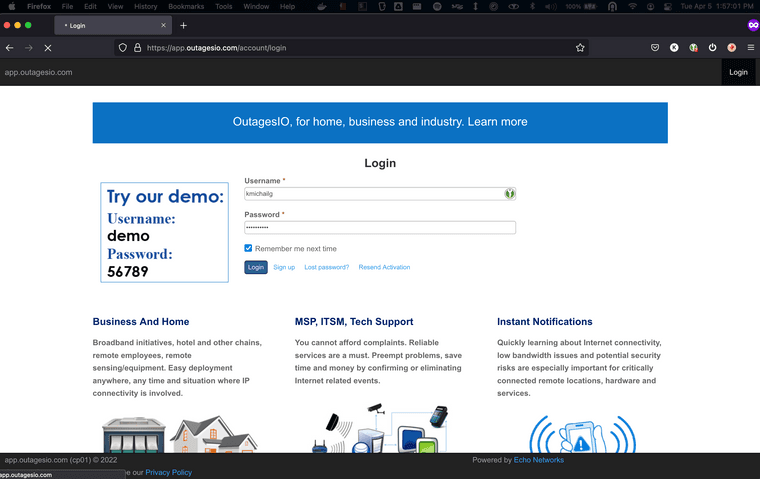Toggle Remember me next time checkbox
Screen dimensions: 760x479
(x=248, y=248)
